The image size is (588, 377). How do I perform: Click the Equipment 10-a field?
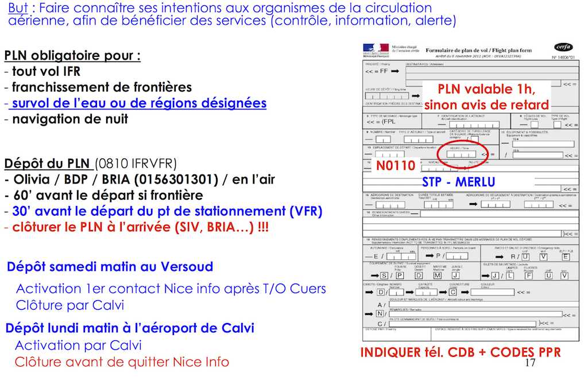tap(543, 144)
